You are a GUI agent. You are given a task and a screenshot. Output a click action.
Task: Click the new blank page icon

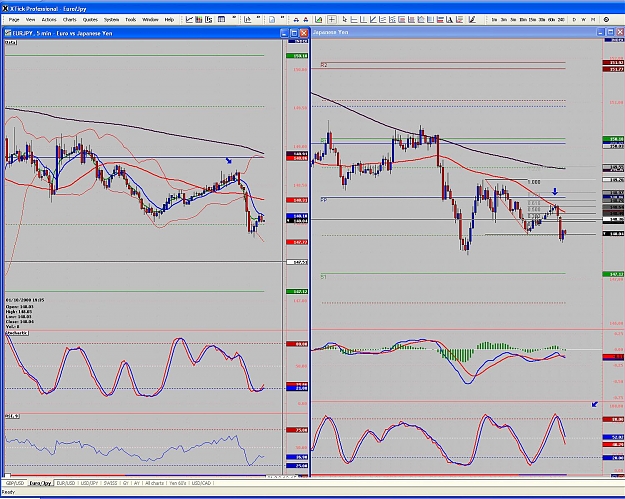point(272,20)
